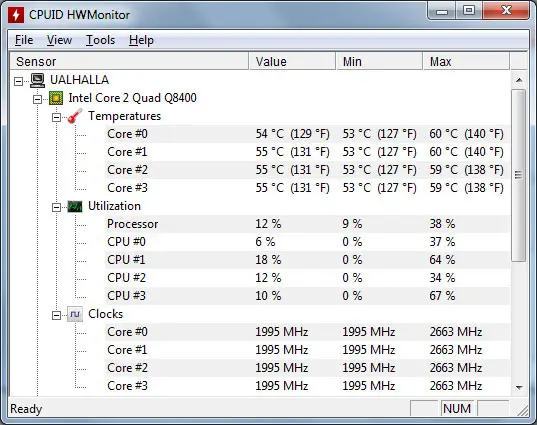Image resolution: width=537 pixels, height=425 pixels.
Task: Click Clocks Core #3 value 1995 MHz
Action: (282, 386)
